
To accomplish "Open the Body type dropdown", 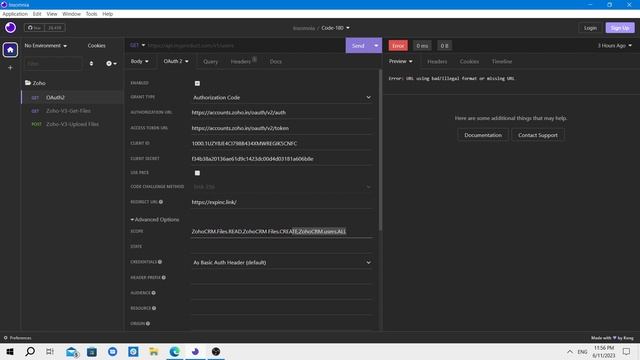I will [x=140, y=61].
